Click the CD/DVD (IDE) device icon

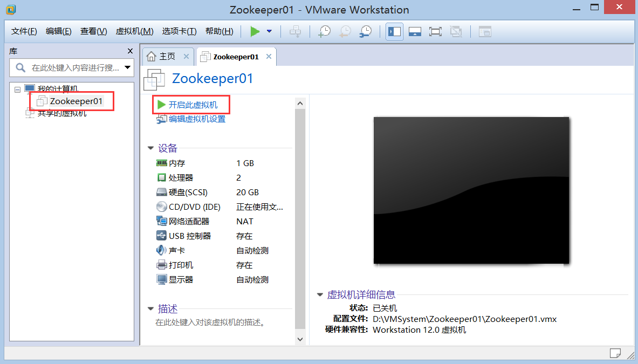162,207
